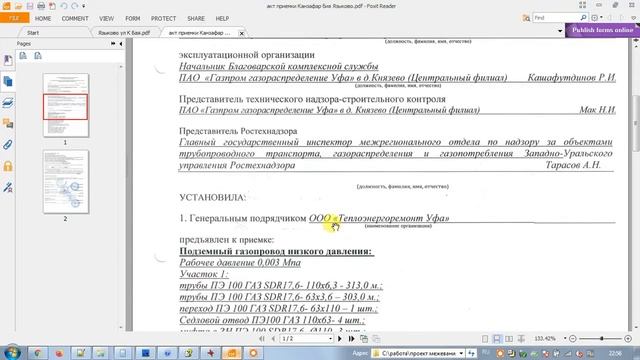Click the Undo icon
The height and width of the screenshot is (360, 640).
(x=64, y=6)
